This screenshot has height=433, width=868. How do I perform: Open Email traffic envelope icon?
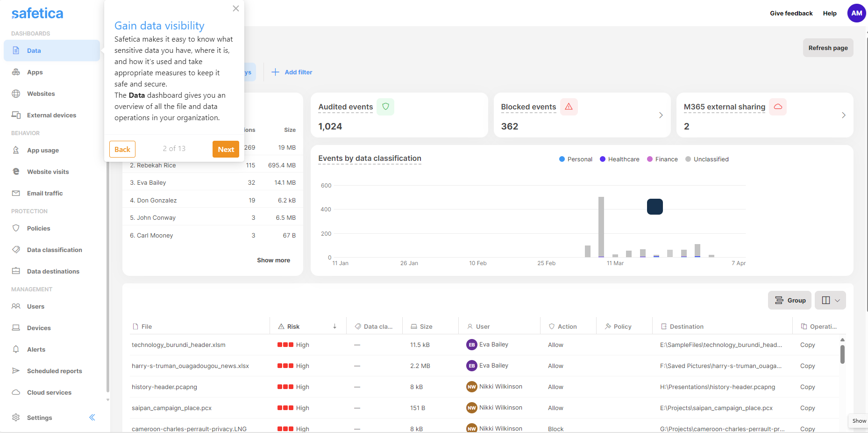pyautogui.click(x=16, y=193)
